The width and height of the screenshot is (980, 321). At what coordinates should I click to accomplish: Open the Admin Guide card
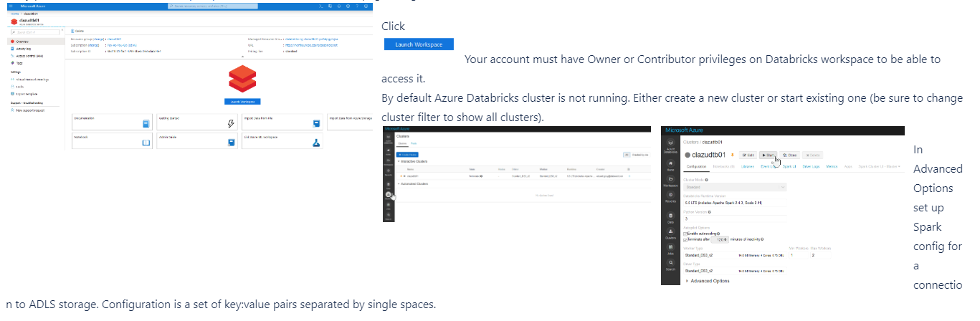pyautogui.click(x=198, y=140)
